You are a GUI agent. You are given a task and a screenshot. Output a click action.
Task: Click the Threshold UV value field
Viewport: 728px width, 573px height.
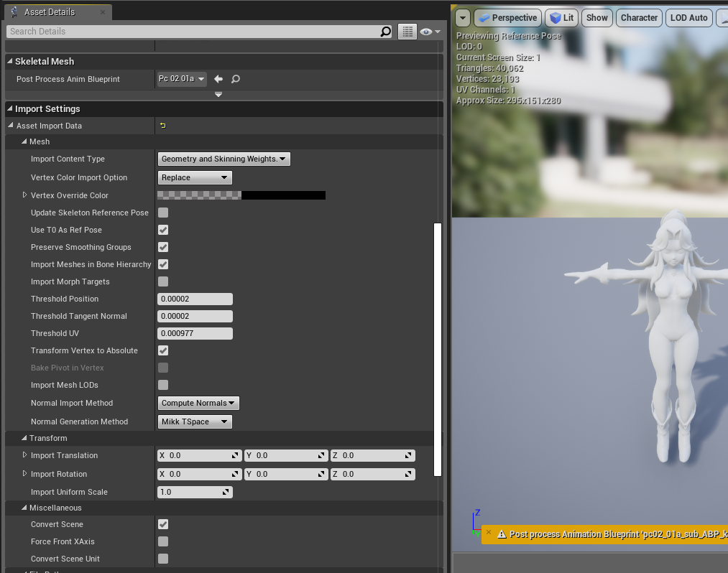[195, 333]
